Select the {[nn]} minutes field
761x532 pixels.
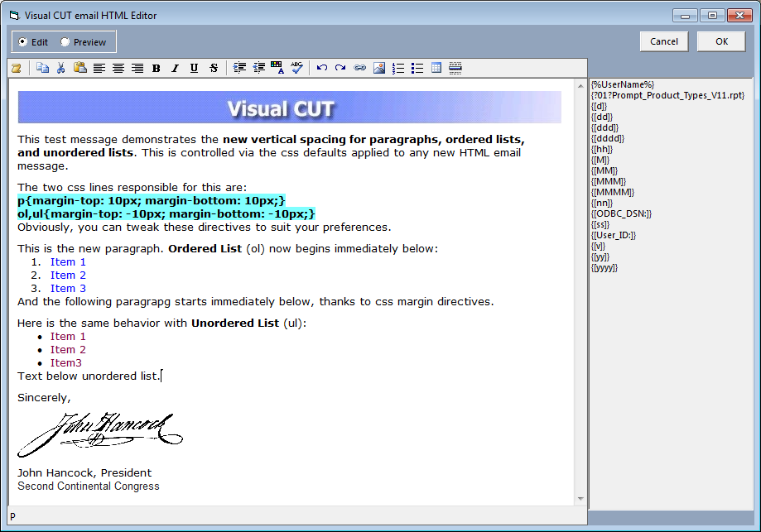(602, 204)
